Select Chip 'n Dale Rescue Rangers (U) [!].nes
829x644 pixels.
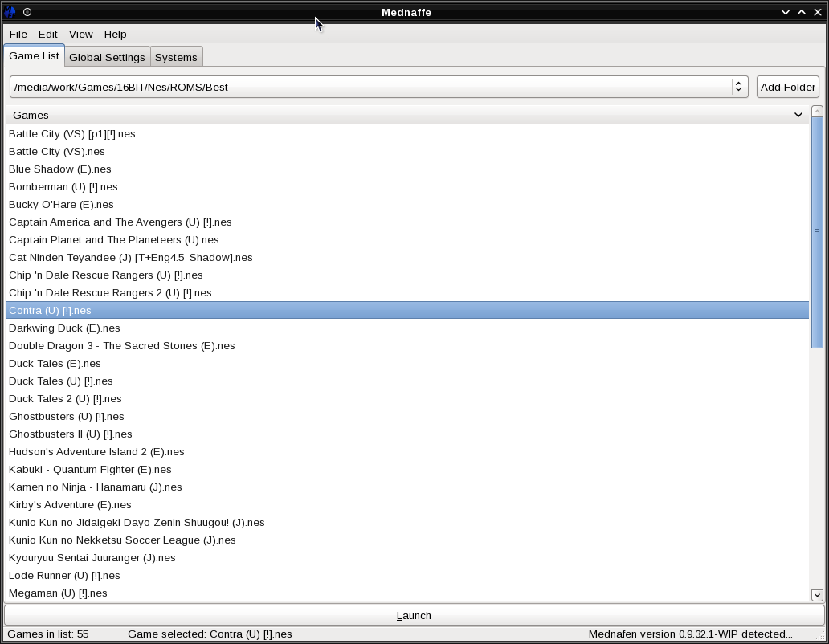tap(407, 275)
